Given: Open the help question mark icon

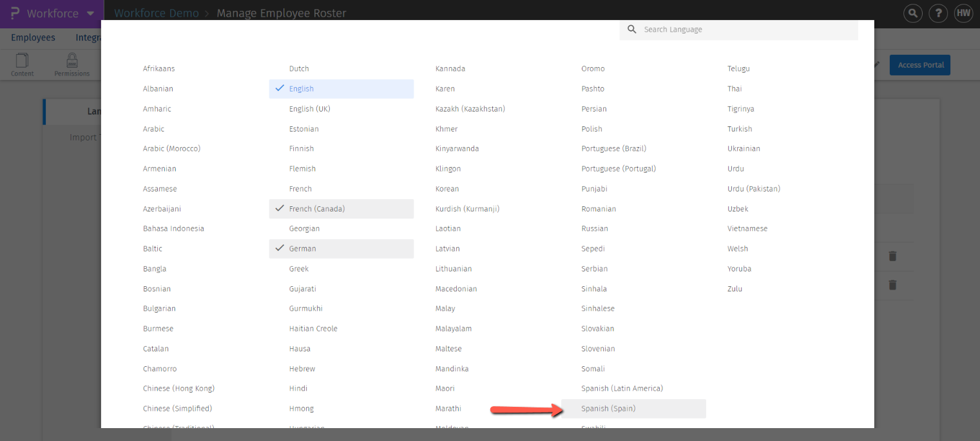Looking at the screenshot, I should pos(938,13).
